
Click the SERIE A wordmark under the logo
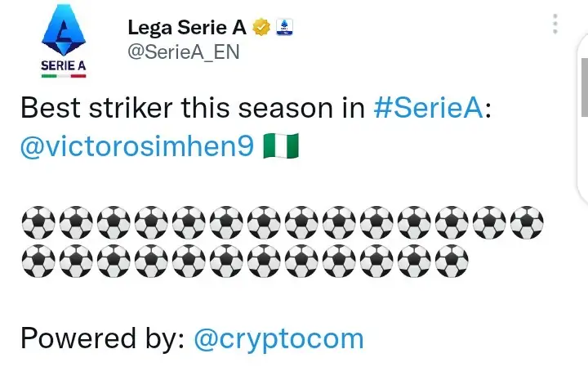[x=64, y=64]
